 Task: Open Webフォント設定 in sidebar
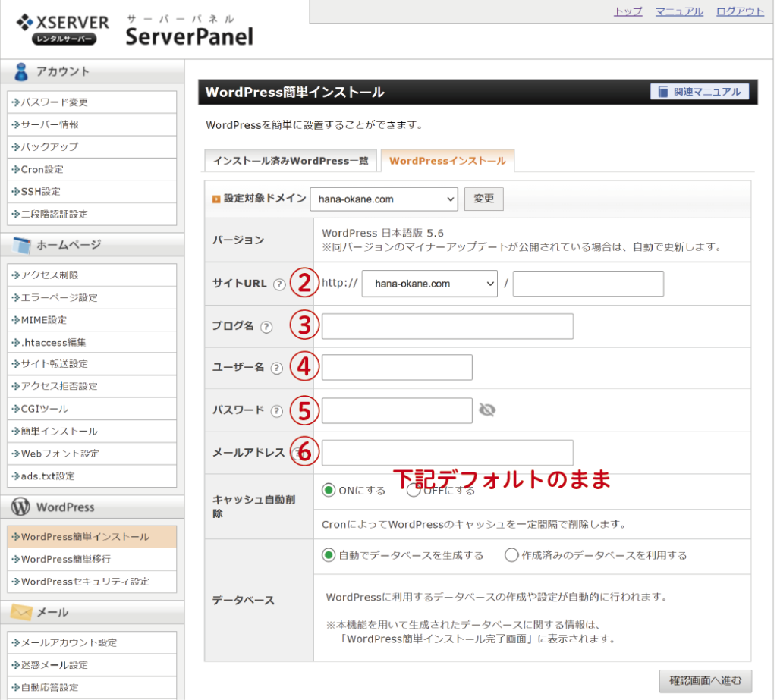coord(92,454)
